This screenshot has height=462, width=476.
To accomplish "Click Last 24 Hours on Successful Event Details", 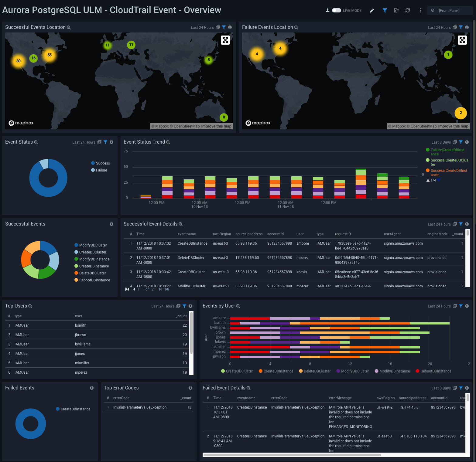I will pyautogui.click(x=439, y=224).
